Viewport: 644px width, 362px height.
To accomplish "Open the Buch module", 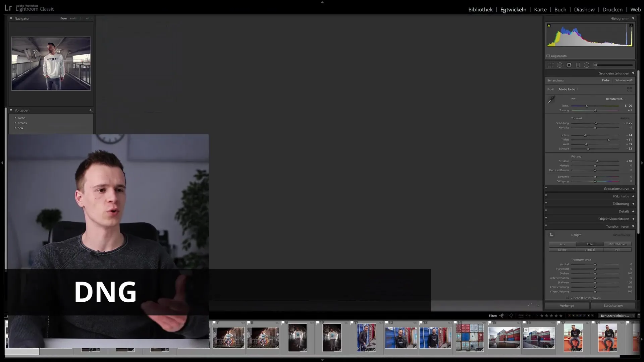I will point(560,10).
